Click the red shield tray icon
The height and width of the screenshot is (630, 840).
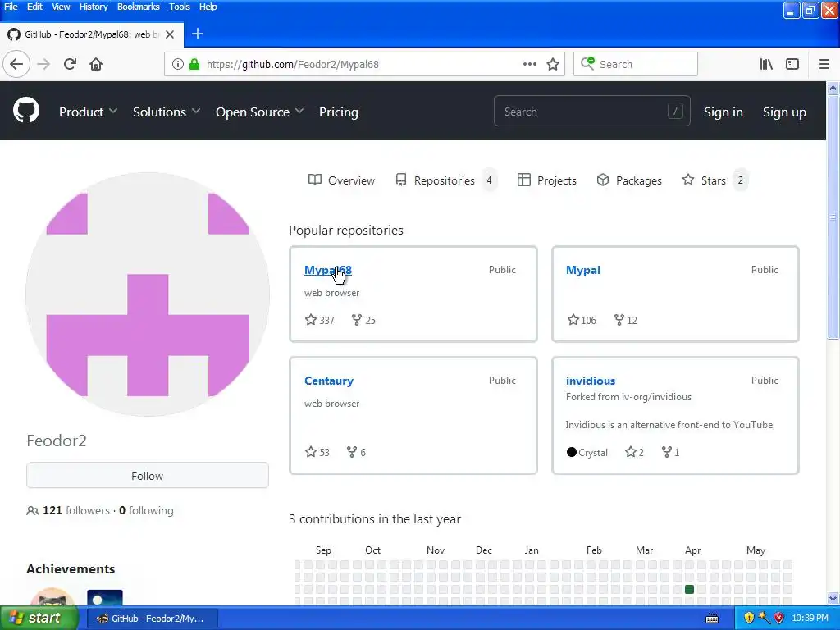pyautogui.click(x=779, y=619)
